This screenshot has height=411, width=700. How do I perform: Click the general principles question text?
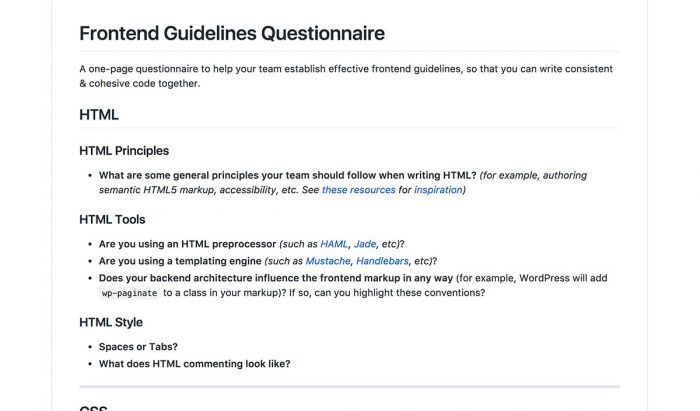pos(288,175)
